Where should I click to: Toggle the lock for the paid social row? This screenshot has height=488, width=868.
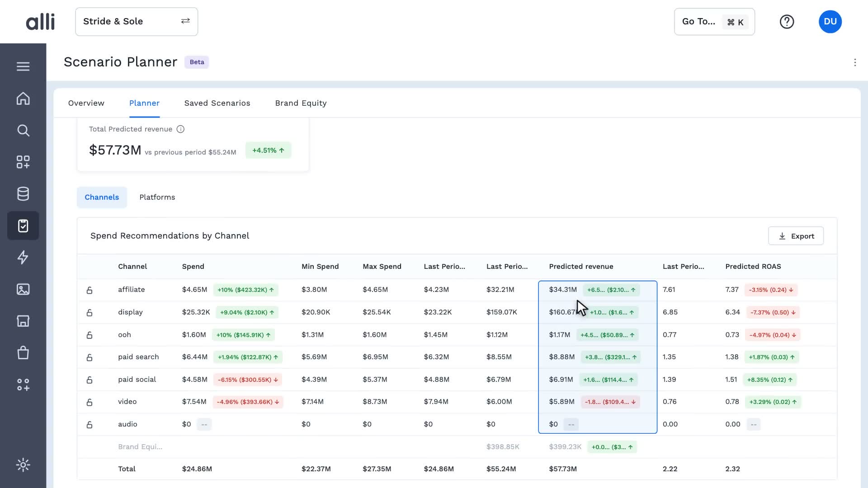point(90,380)
